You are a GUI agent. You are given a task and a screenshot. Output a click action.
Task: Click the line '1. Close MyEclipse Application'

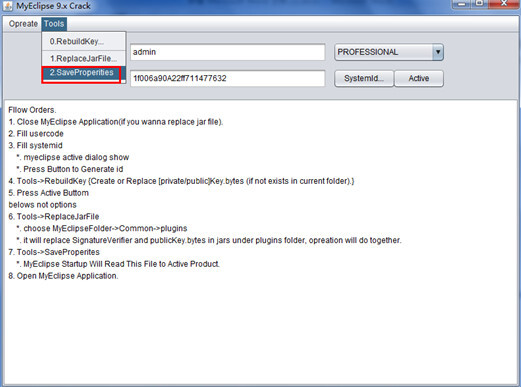(116, 122)
